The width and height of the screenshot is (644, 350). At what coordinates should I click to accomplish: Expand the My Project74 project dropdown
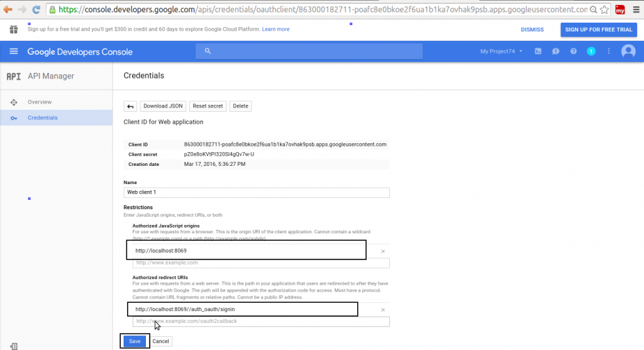point(501,52)
